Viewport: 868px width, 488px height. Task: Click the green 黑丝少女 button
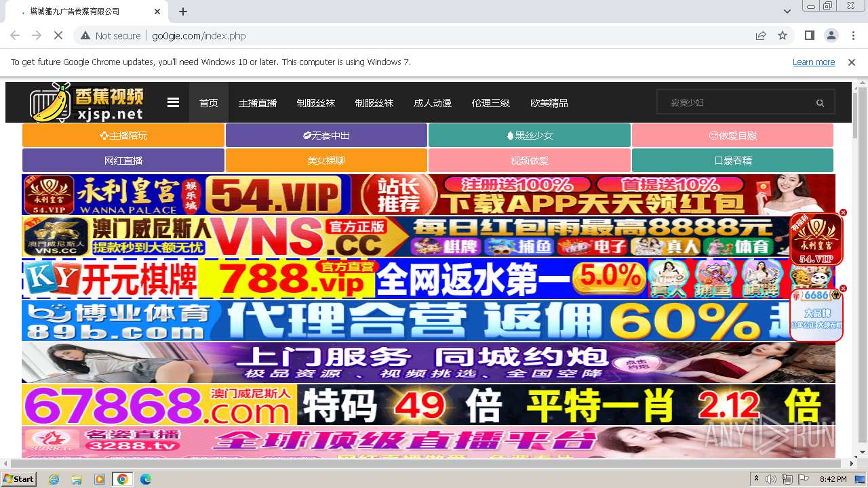coord(530,136)
